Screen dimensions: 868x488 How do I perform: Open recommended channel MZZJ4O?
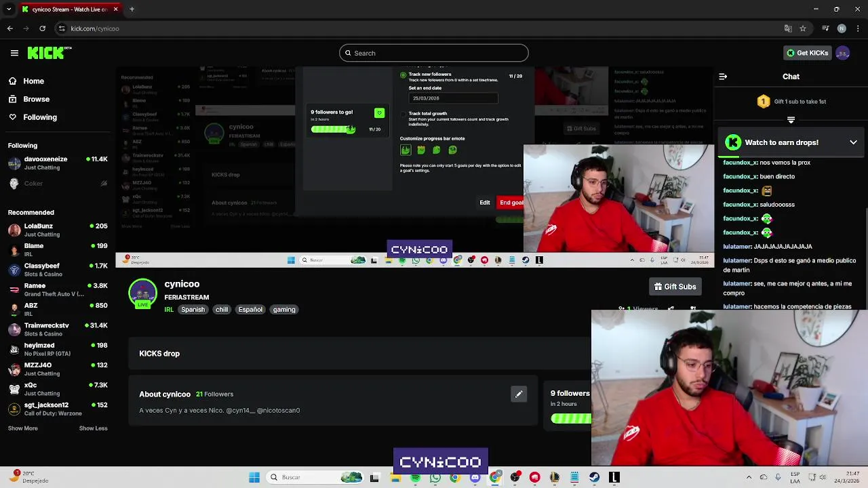coord(58,369)
